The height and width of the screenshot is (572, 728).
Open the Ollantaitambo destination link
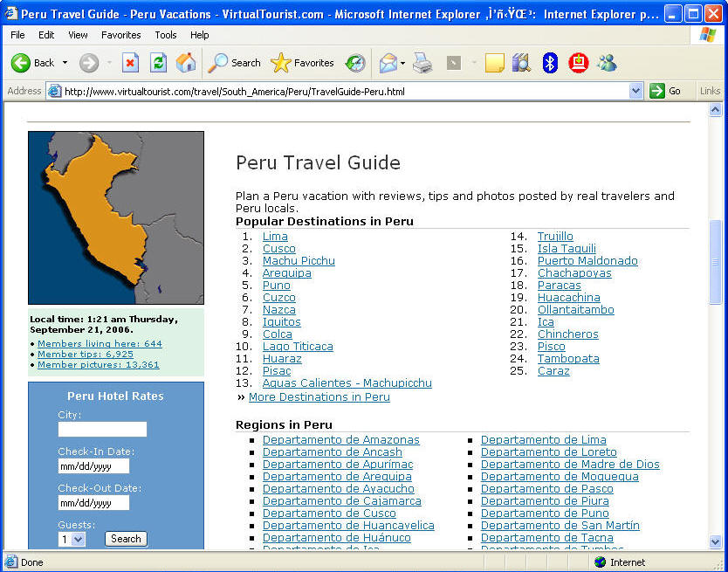[576, 309]
